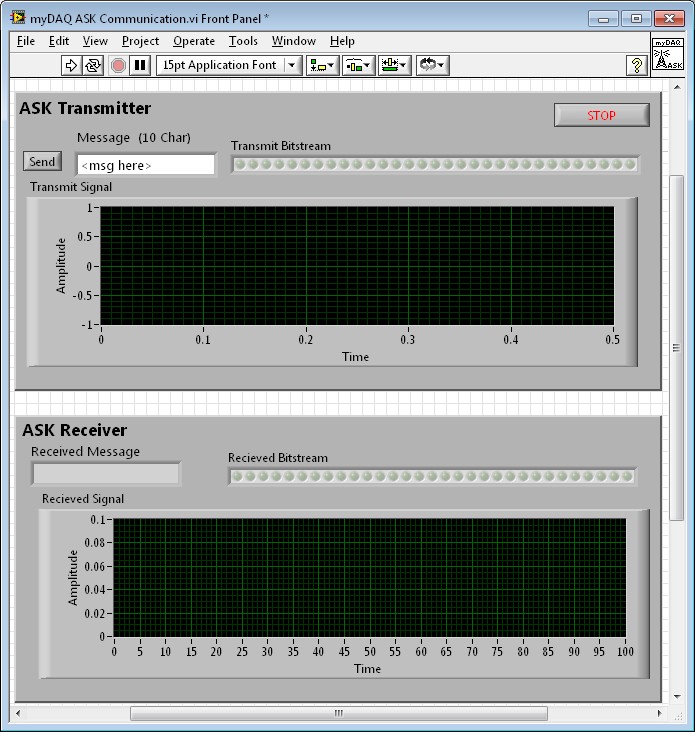695x732 pixels.
Task: Click the Message input field
Action: tap(146, 165)
